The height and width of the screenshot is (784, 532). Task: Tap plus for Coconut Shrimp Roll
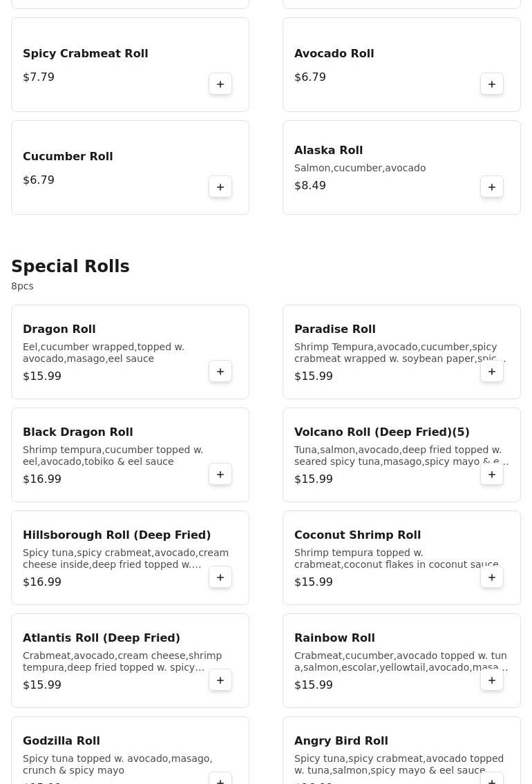coord(492,577)
